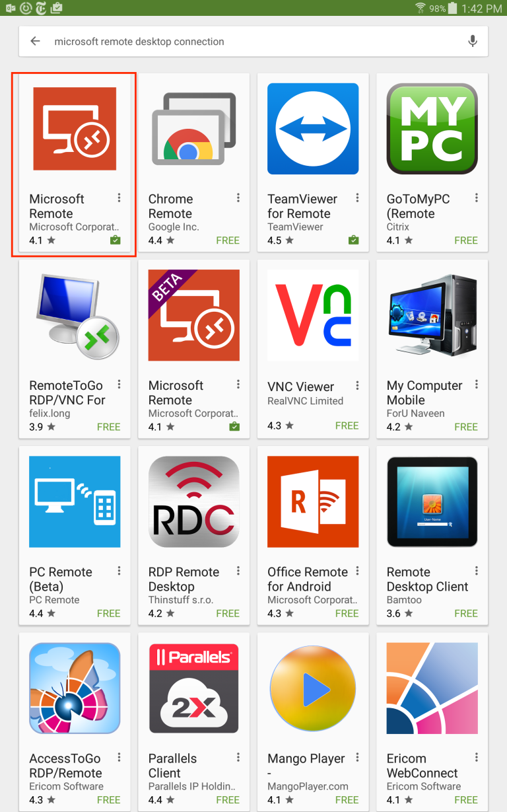Open Ericom WebConnect app title
This screenshot has width=507, height=812.
422,766
